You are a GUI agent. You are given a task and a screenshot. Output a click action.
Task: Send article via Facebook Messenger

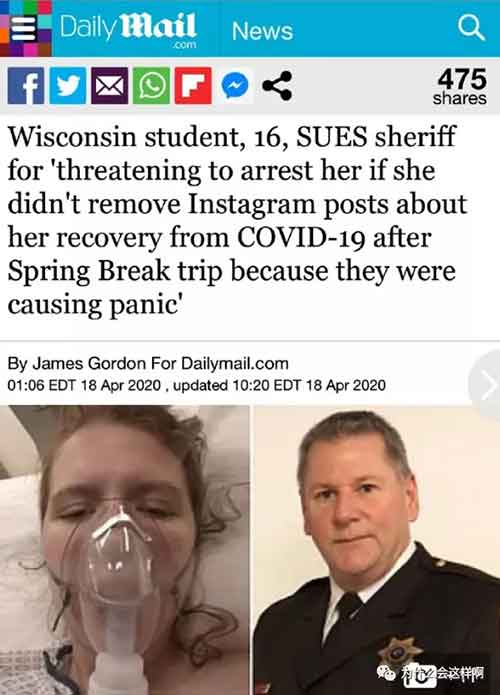(x=235, y=86)
